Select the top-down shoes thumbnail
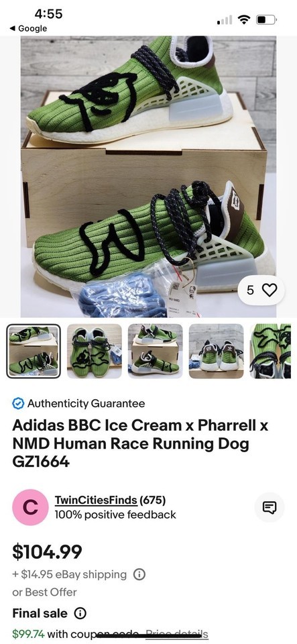Viewport: 297px width, 644px height. click(95, 351)
